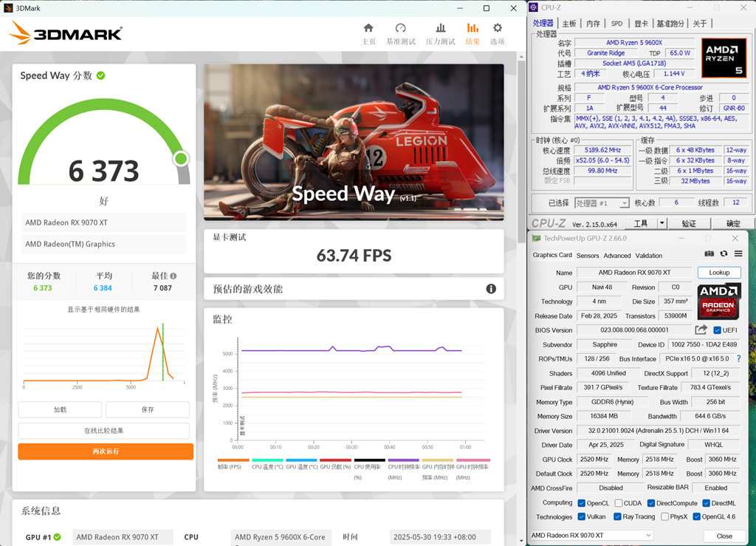Click the AMD Ryzen 5 logo in CPU-Z
The height and width of the screenshot is (546, 756).
pos(724,58)
